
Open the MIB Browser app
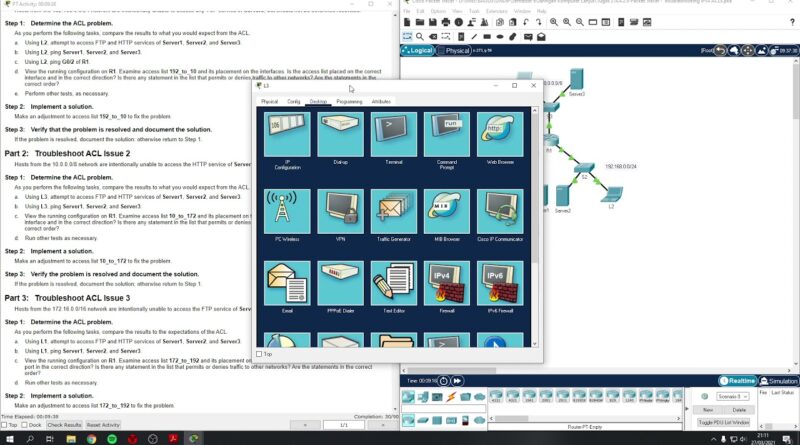[x=446, y=211]
